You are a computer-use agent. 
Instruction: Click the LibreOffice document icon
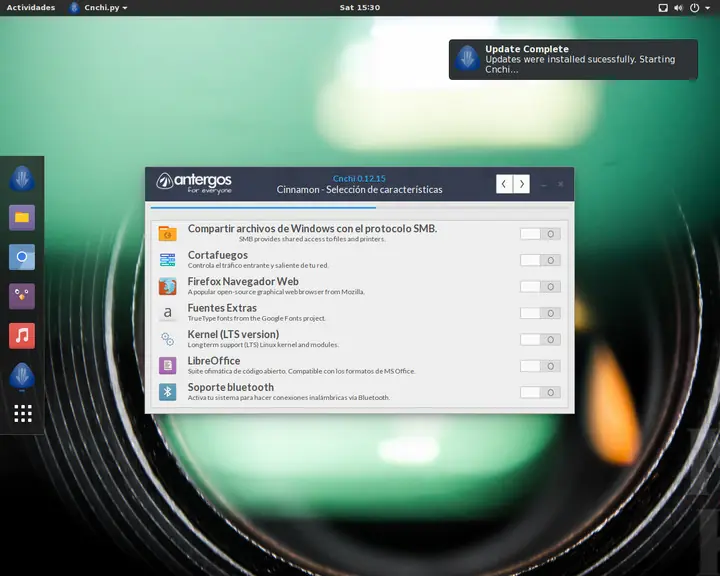tap(168, 366)
